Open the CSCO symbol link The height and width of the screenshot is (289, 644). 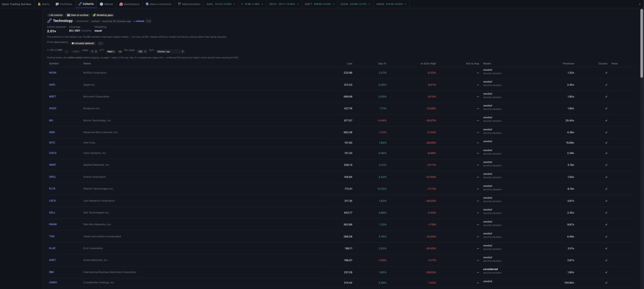click(53, 153)
